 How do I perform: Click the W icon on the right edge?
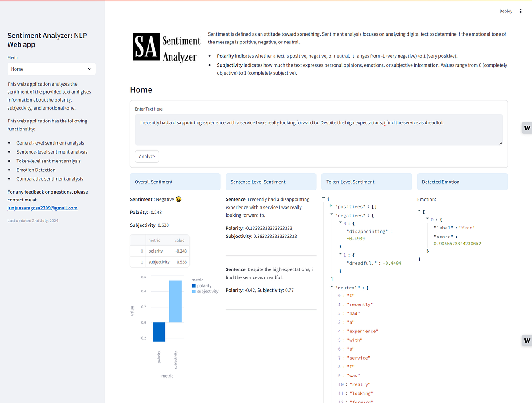tap(527, 128)
